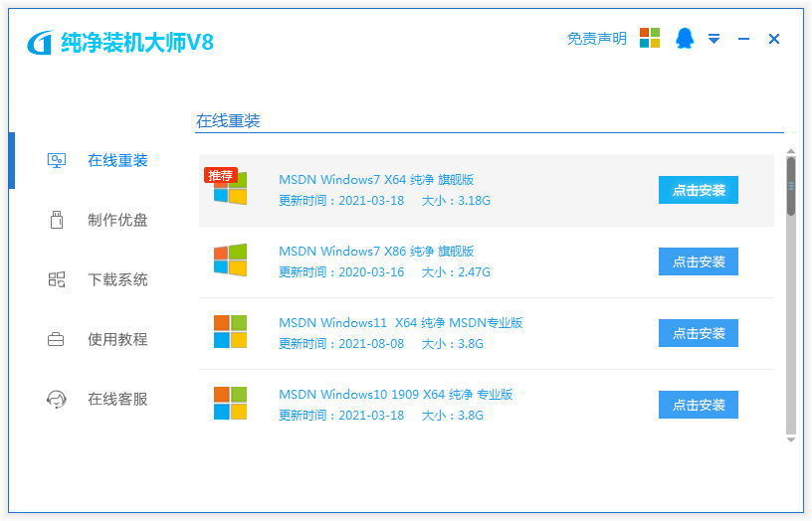This screenshot has height=521, width=812.
Task: Select the title MSDN Windows7 X64 纯净 旗舰版
Action: (376, 180)
